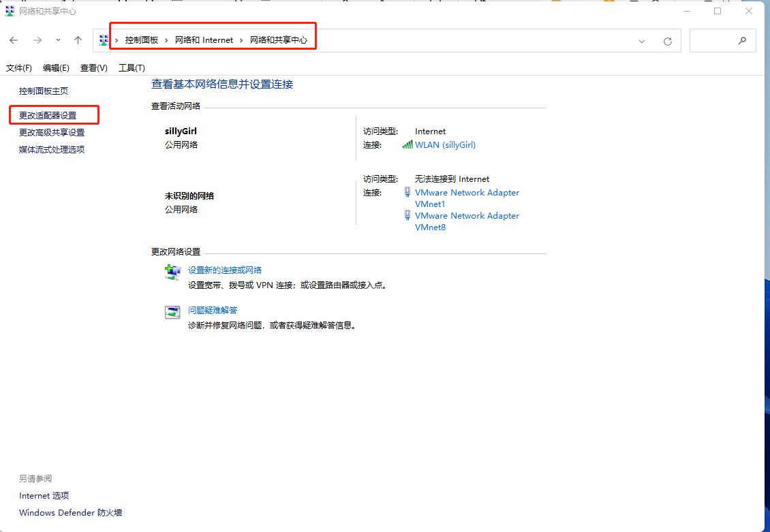This screenshot has height=532, width=770.
Task: Click the Control Panel icon in the address bar
Action: [x=103, y=39]
